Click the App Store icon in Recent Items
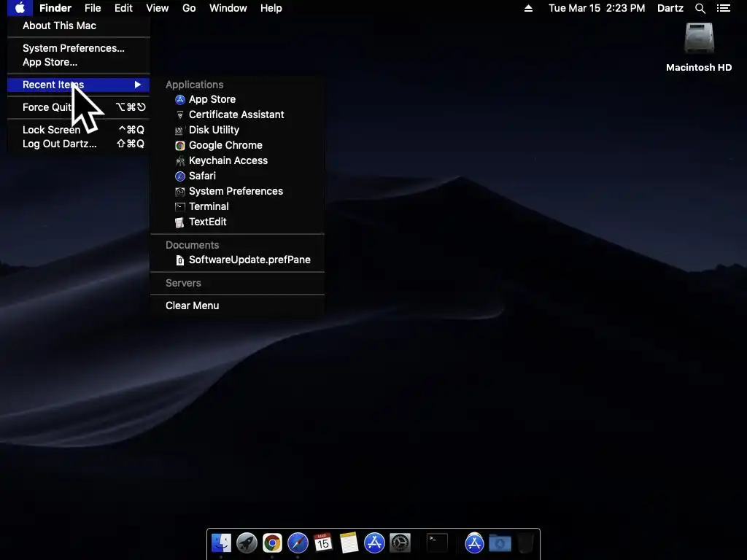747x560 pixels. coord(179,99)
